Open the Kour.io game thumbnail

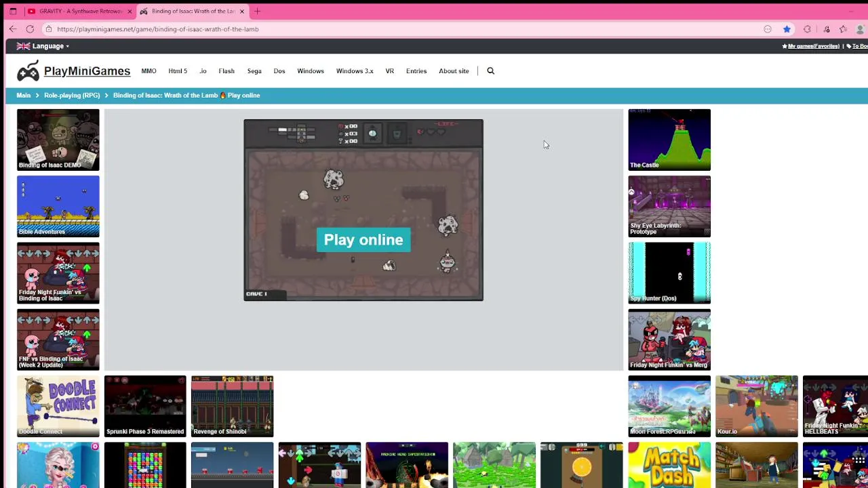click(x=757, y=407)
